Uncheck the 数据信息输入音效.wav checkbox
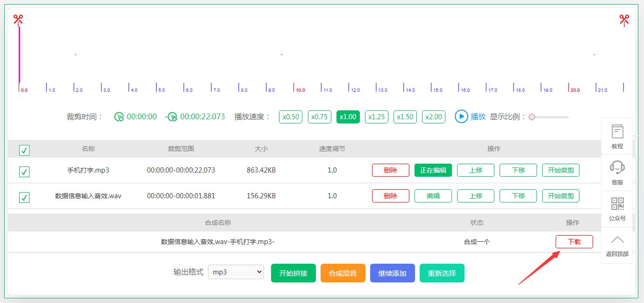 [24, 197]
